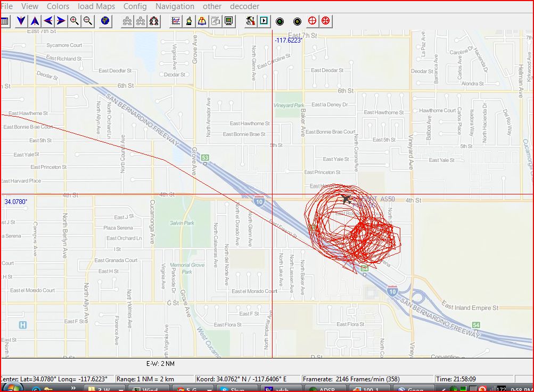The height and width of the screenshot is (392, 534).
Task: Toggle the red crosshair target icon
Action: point(313,21)
